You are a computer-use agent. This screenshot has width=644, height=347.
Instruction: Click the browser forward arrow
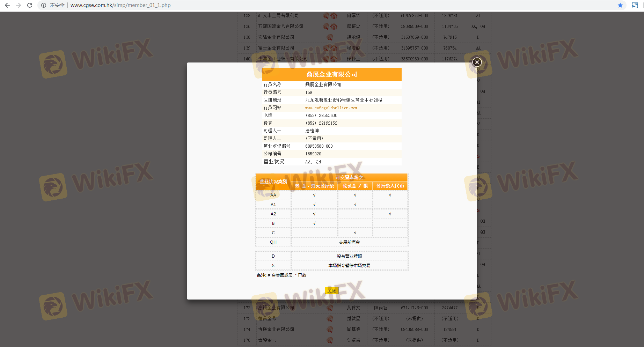(x=19, y=5)
